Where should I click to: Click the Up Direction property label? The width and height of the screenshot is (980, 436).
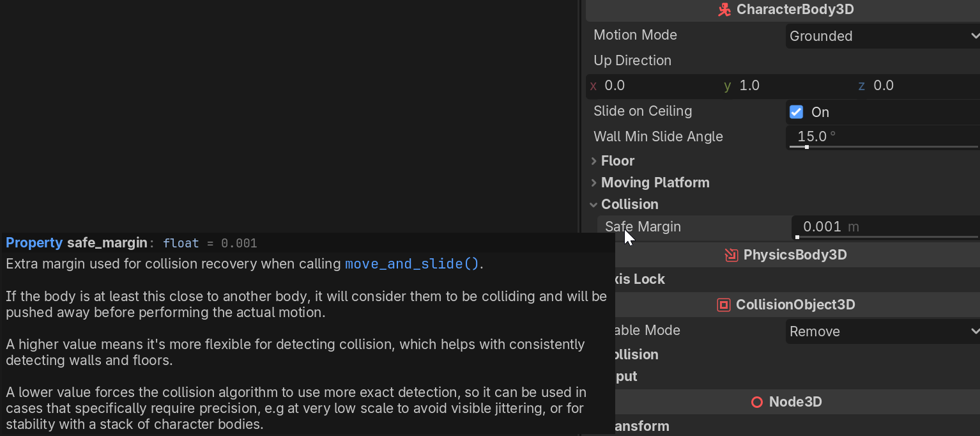click(632, 61)
